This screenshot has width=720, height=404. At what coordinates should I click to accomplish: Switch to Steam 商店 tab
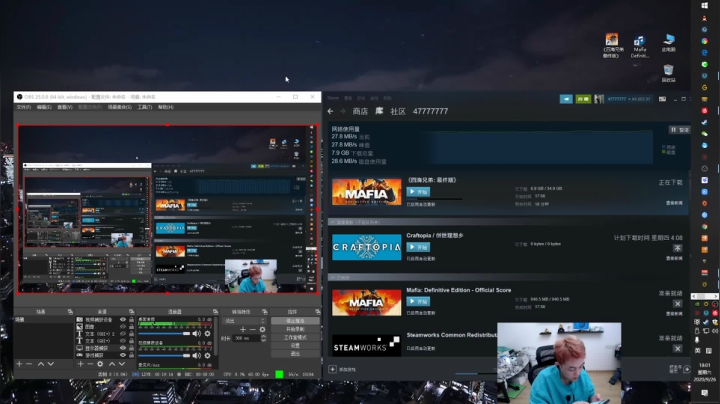(360, 111)
